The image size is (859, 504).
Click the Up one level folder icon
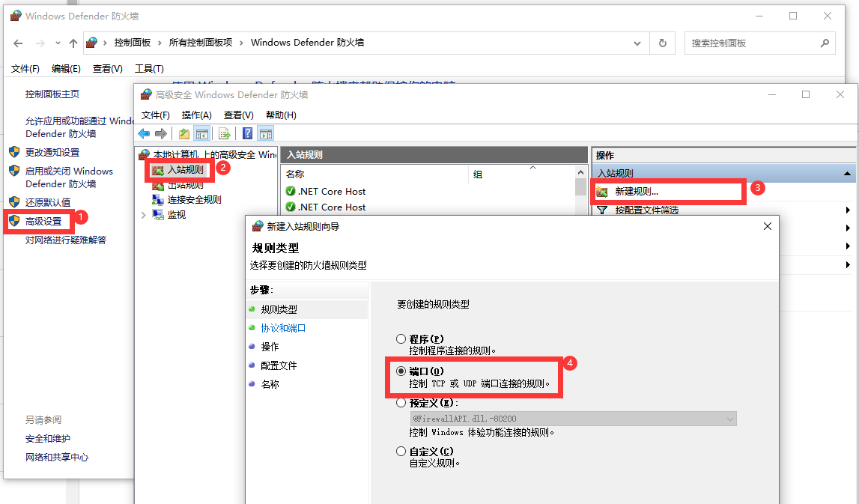click(x=183, y=133)
